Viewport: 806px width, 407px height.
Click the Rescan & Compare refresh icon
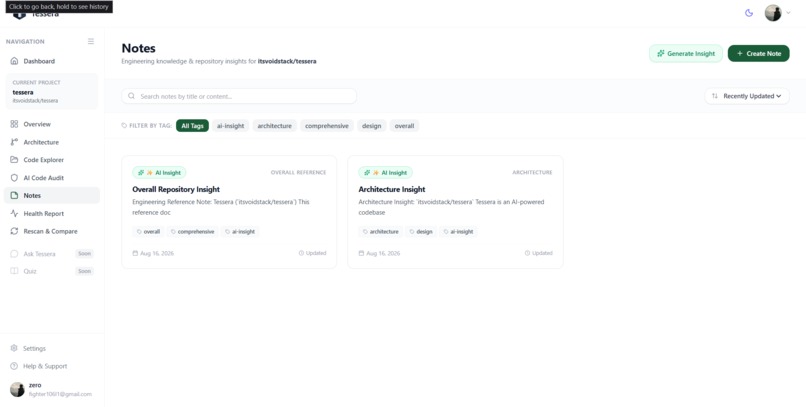pos(14,231)
